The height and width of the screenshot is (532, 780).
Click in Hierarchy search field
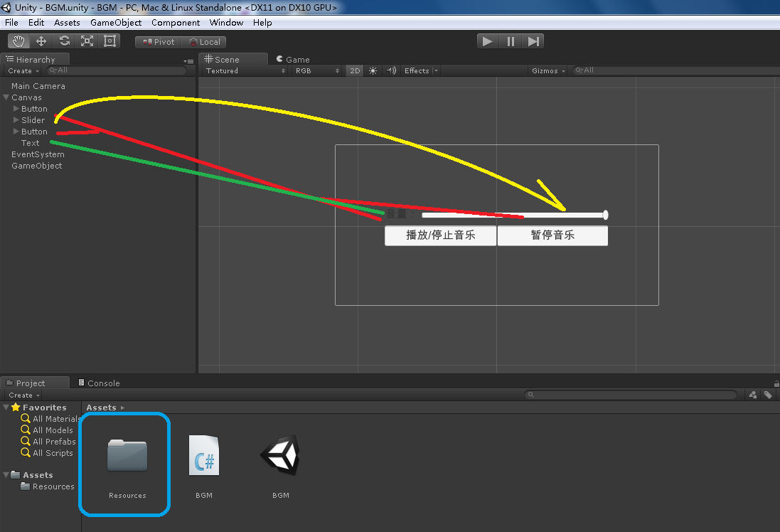(x=117, y=70)
